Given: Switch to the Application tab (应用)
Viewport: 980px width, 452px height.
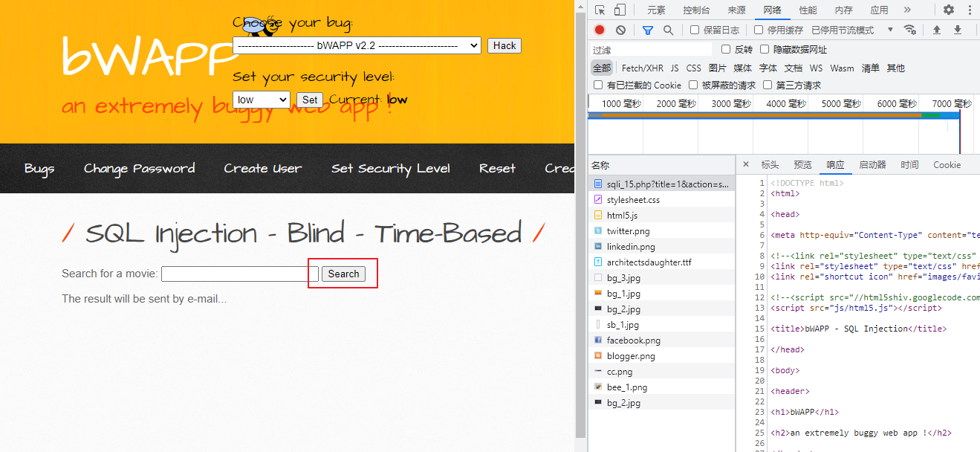Looking at the screenshot, I should (879, 10).
